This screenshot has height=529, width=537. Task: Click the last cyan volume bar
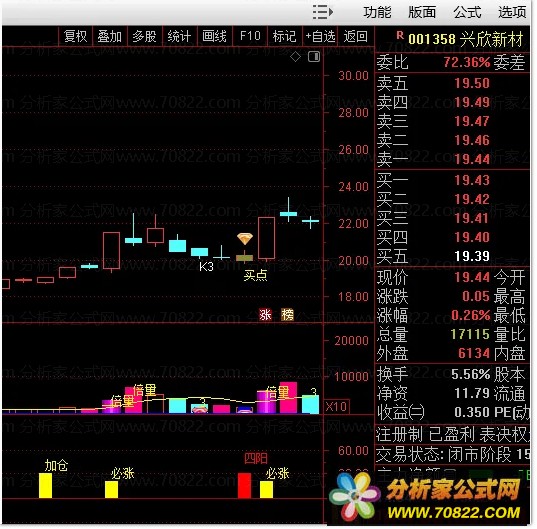click(310, 404)
